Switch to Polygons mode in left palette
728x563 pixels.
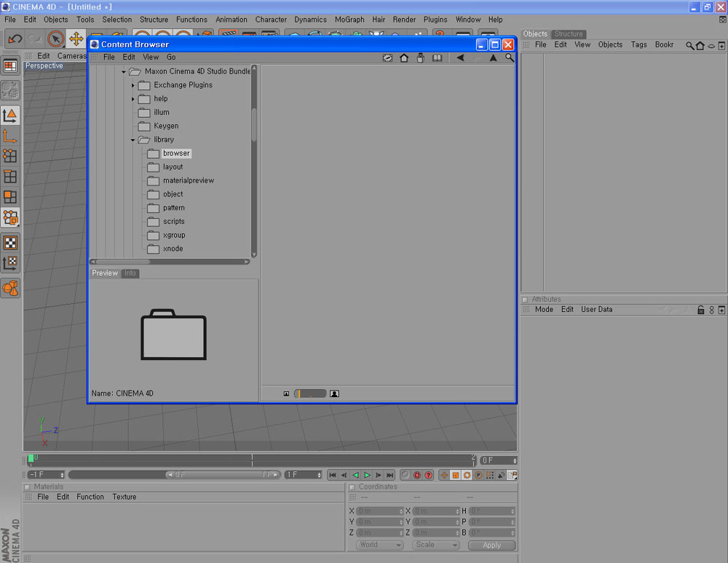[x=10, y=197]
